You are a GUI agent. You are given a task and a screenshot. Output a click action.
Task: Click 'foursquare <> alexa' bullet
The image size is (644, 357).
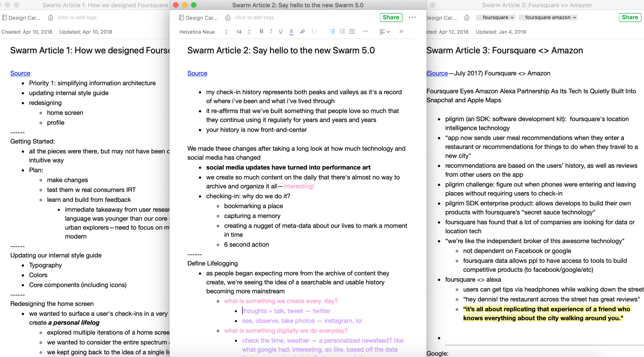point(473,279)
